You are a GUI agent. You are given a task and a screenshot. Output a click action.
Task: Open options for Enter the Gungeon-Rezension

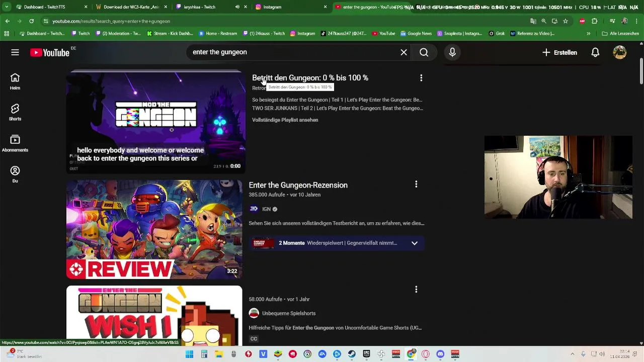tap(416, 185)
